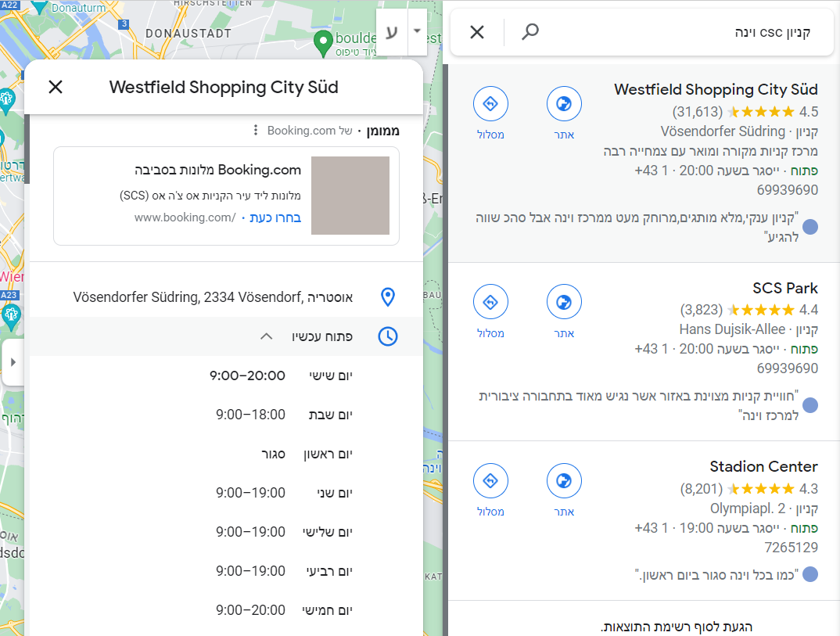
Task: Click the Stadion Center phone number 7265129
Action: pyautogui.click(x=792, y=547)
